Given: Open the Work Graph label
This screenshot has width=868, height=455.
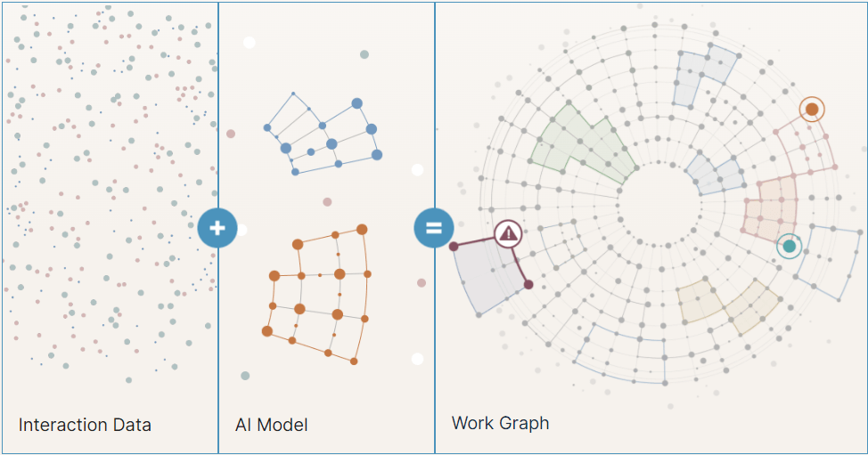Looking at the screenshot, I should coord(501,423).
